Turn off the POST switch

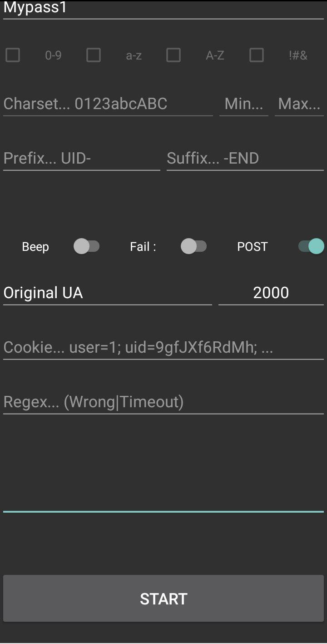[311, 247]
